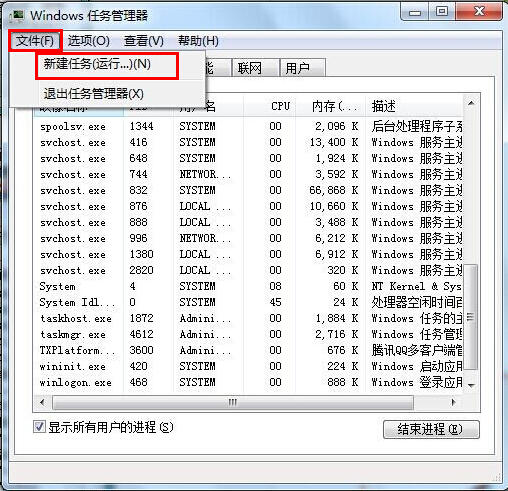Image resolution: width=508 pixels, height=491 pixels.
Task: Select the spoolsv.exe process row
Action: point(248,126)
